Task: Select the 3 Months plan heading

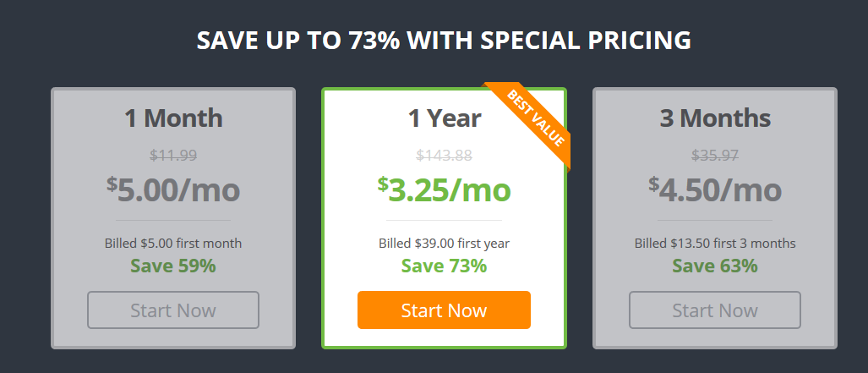Action: (x=715, y=118)
